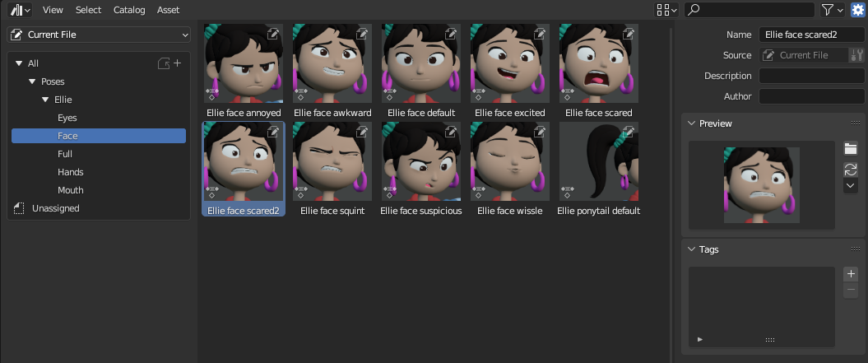
Task: Click the Description field
Action: pos(811,76)
